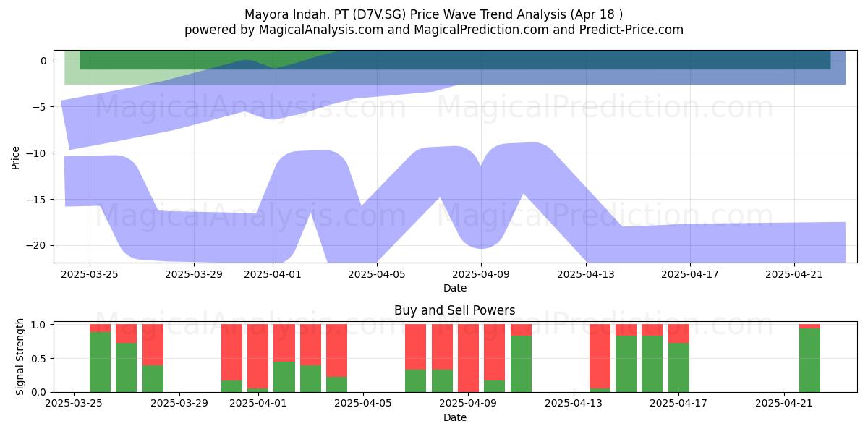Click the 'Date' label under the signal chart
This screenshot has height=434, width=868.
(x=455, y=417)
